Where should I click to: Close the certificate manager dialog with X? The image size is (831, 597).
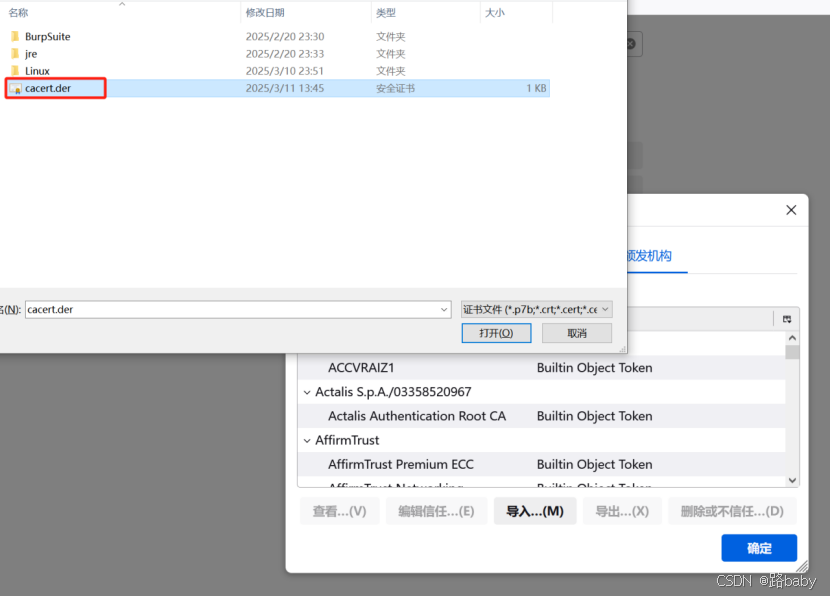pyautogui.click(x=791, y=210)
